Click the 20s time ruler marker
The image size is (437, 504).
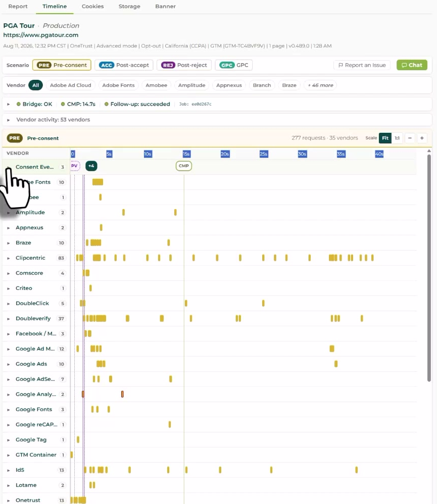(x=225, y=154)
